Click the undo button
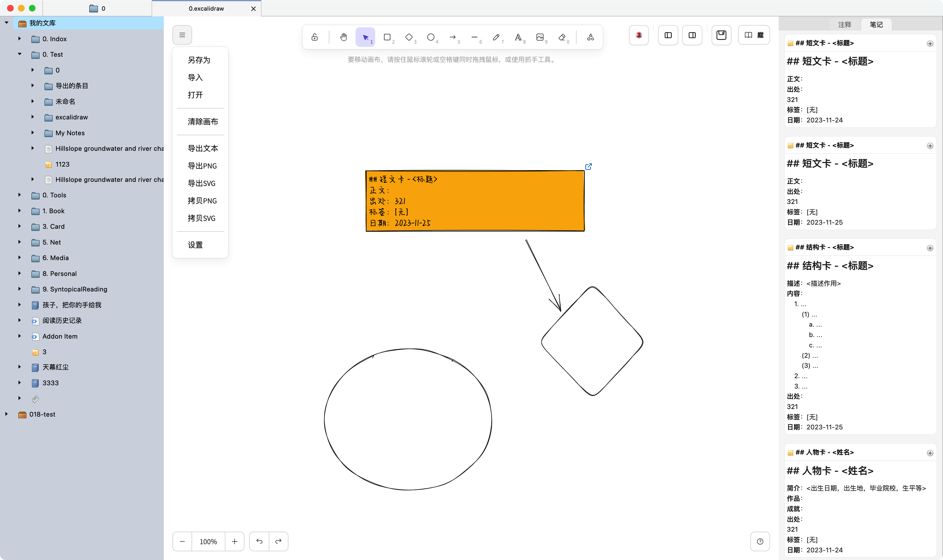Viewport: 943px width, 560px height. [x=259, y=541]
